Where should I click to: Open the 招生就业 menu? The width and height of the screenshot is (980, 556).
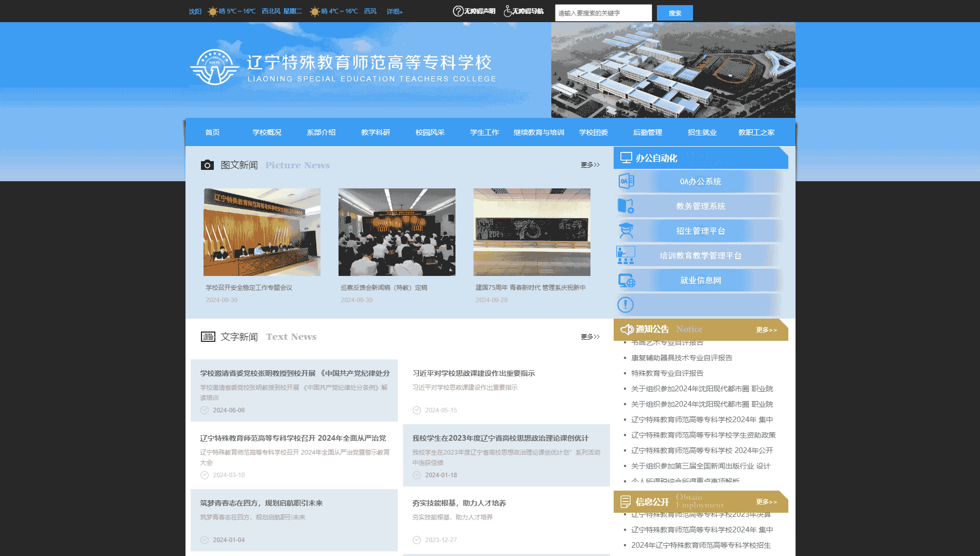point(702,132)
